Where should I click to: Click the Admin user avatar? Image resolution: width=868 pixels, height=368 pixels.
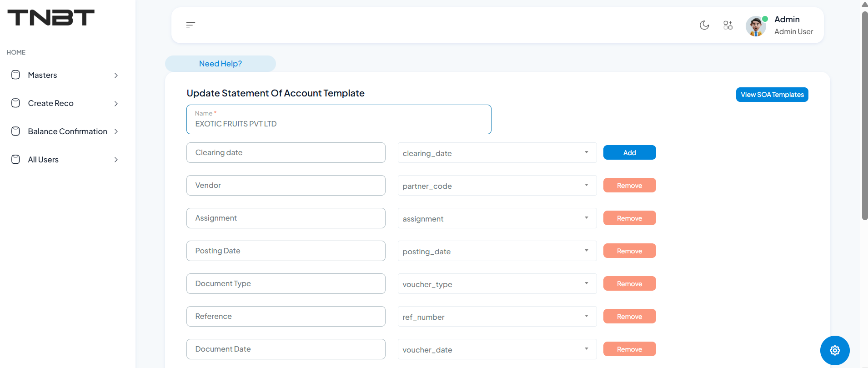(x=756, y=26)
